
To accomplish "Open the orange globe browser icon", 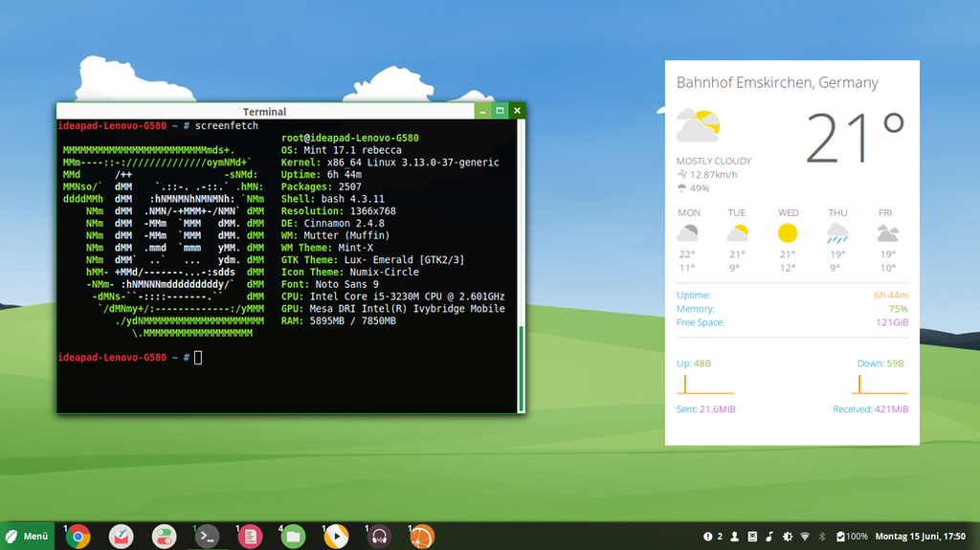I will 422,537.
